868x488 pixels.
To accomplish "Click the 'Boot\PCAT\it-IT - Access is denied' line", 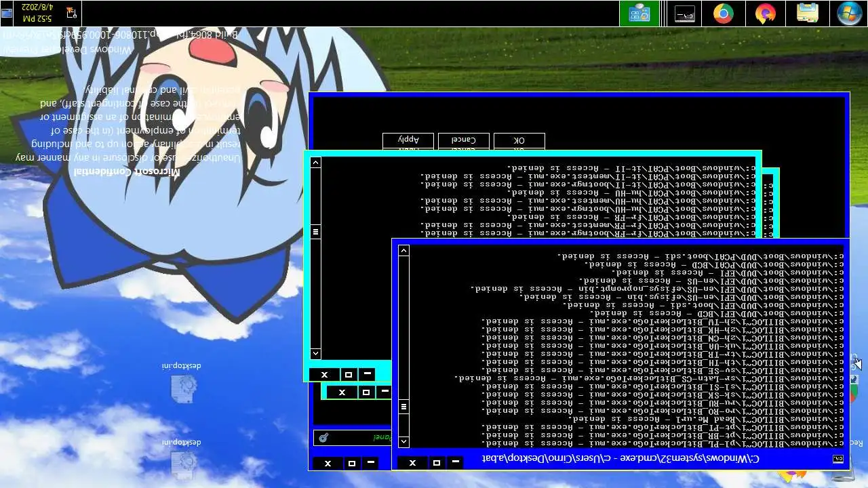I will (x=632, y=167).
